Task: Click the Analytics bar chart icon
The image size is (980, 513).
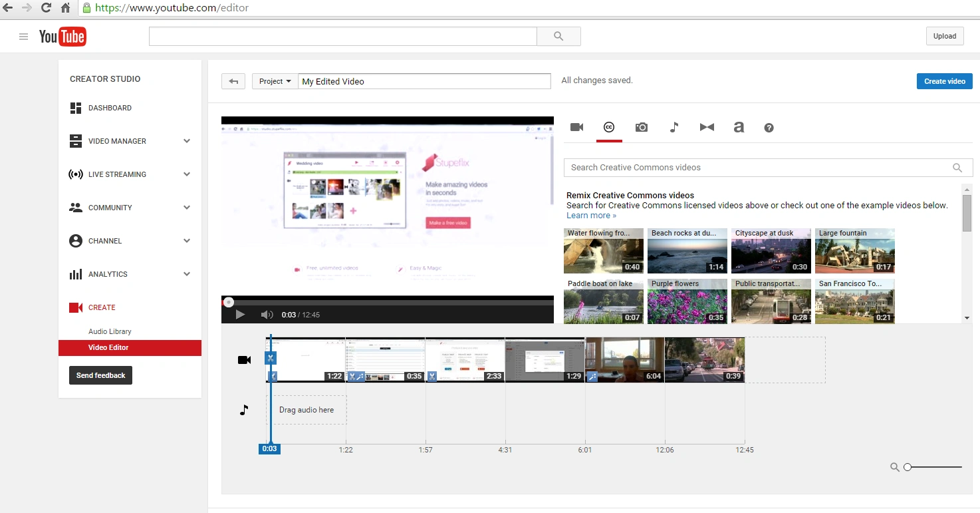Action: [x=76, y=274]
